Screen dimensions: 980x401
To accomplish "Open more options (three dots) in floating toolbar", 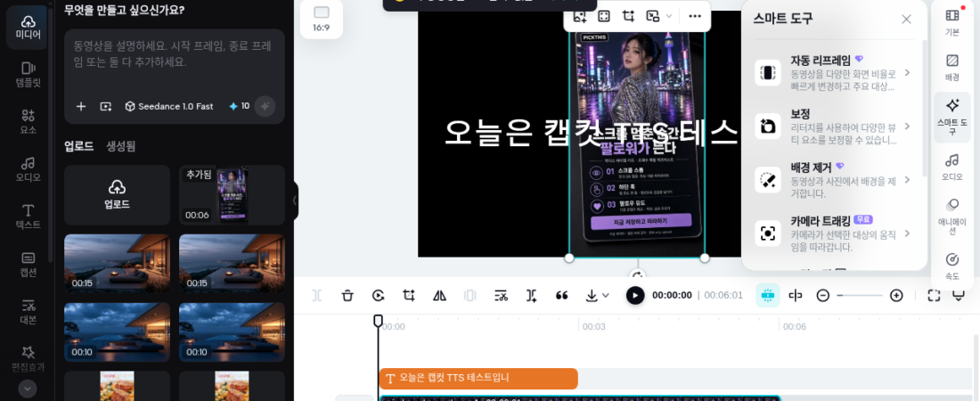I will click(x=694, y=16).
